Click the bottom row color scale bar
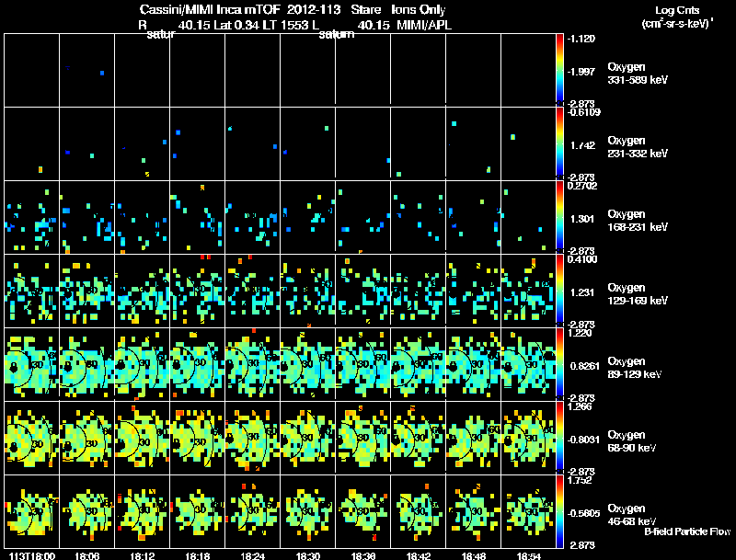 [x=559, y=511]
